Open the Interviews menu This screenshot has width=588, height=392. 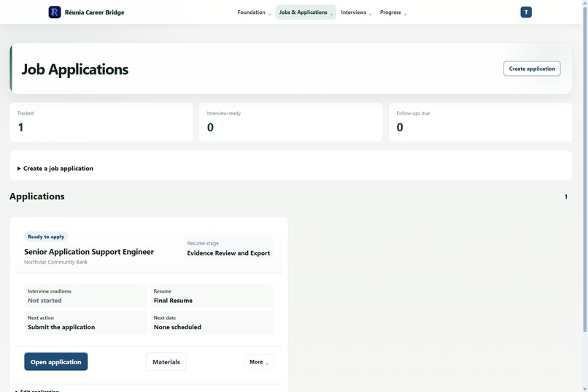356,12
